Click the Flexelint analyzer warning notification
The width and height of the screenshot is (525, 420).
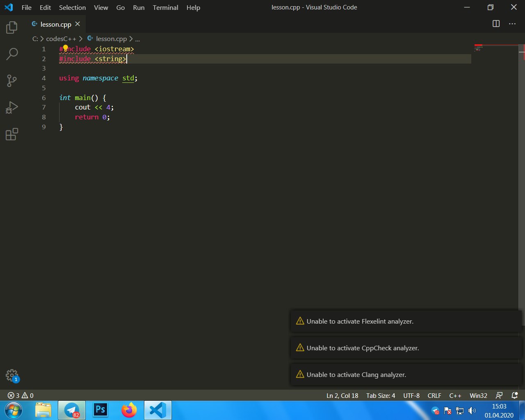tap(406, 321)
